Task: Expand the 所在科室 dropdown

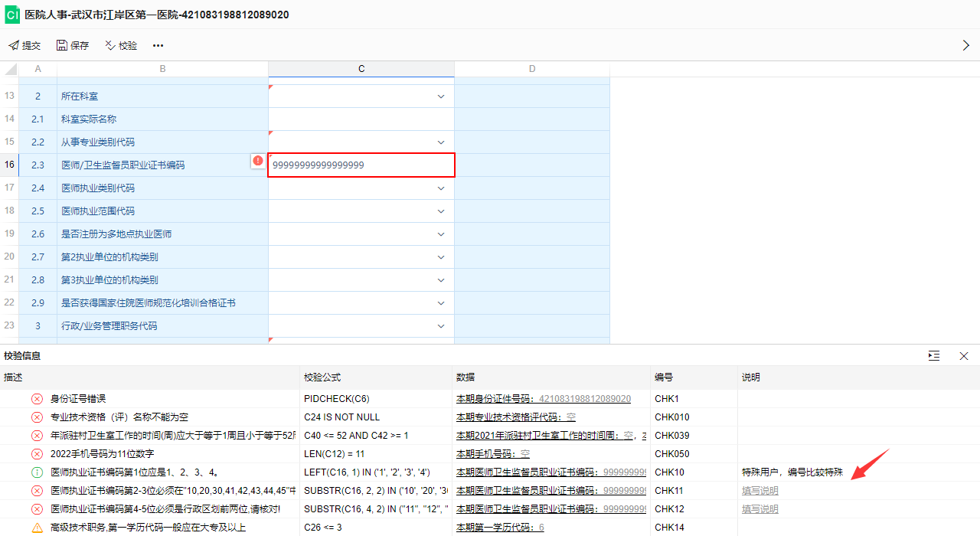Action: (x=441, y=96)
